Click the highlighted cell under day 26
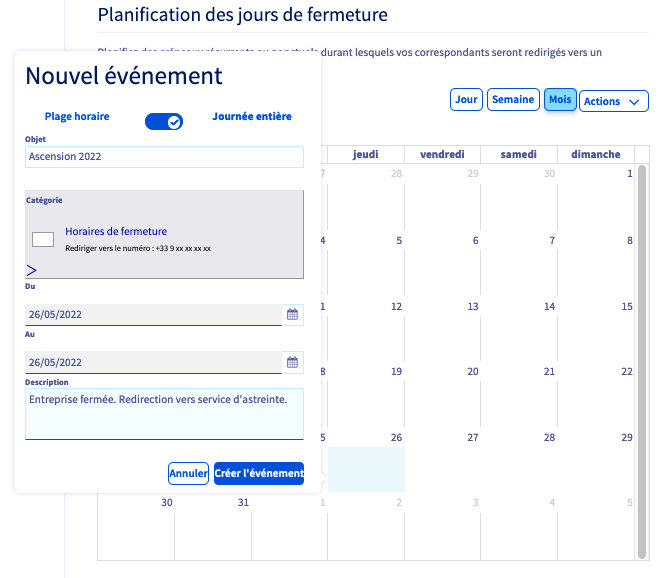This screenshot has width=667, height=578. [367, 469]
